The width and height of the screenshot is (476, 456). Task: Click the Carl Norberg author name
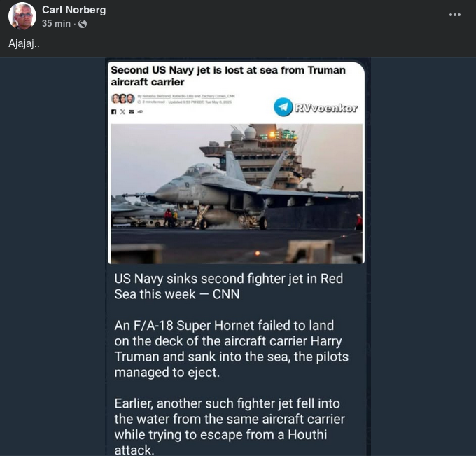pyautogui.click(x=75, y=9)
